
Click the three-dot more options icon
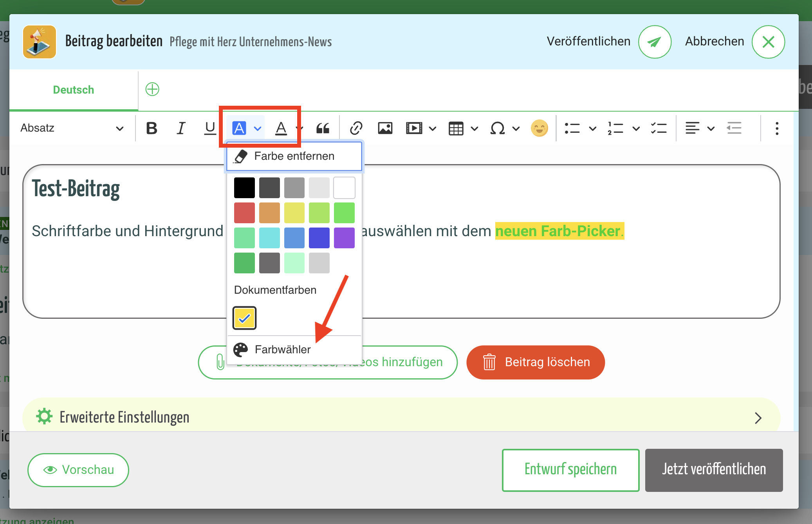777,128
